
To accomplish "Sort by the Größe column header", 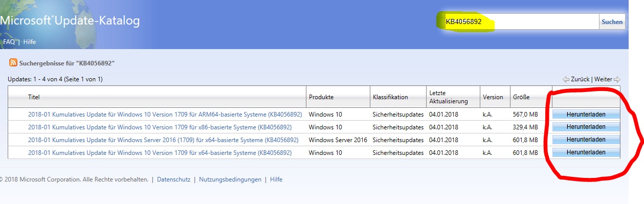I will click(521, 97).
